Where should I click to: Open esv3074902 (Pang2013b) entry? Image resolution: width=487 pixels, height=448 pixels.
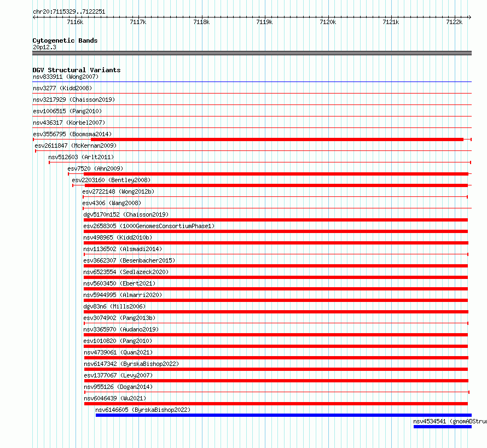(x=119, y=318)
